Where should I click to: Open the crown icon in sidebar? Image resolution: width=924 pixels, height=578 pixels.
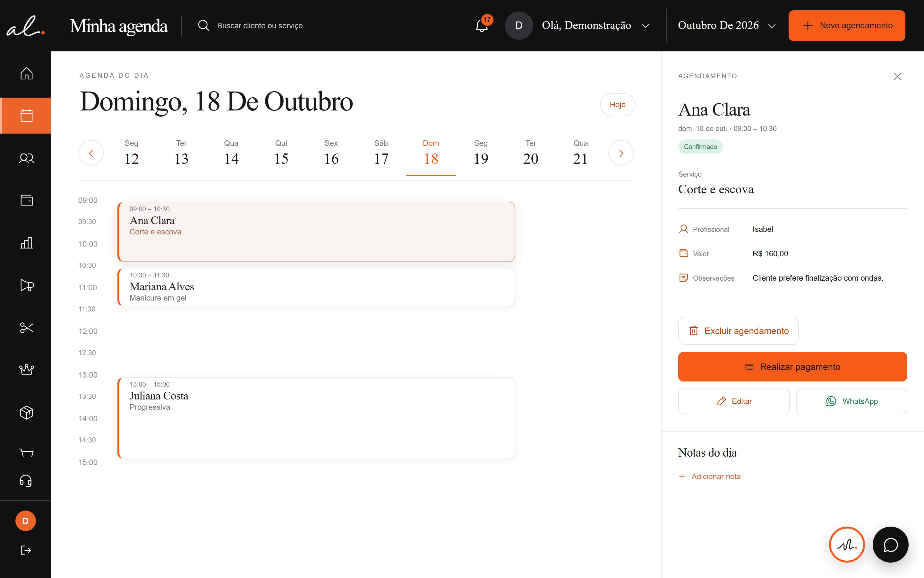pyautogui.click(x=26, y=370)
